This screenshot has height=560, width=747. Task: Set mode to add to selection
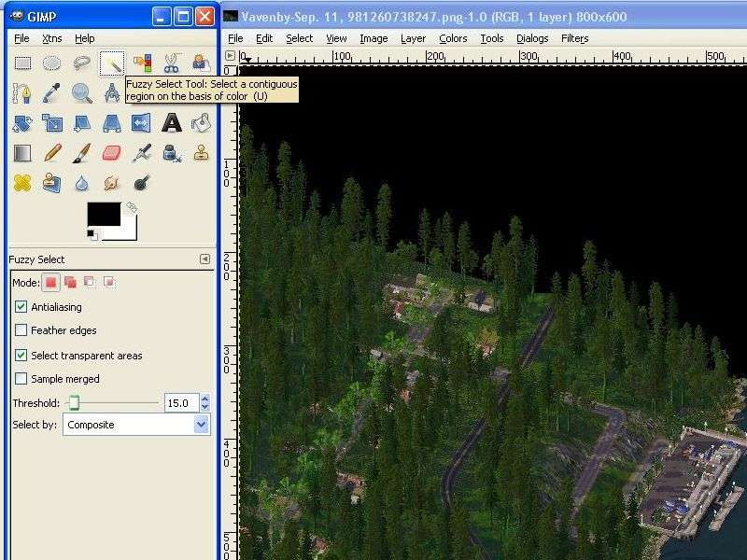pyautogui.click(x=71, y=283)
